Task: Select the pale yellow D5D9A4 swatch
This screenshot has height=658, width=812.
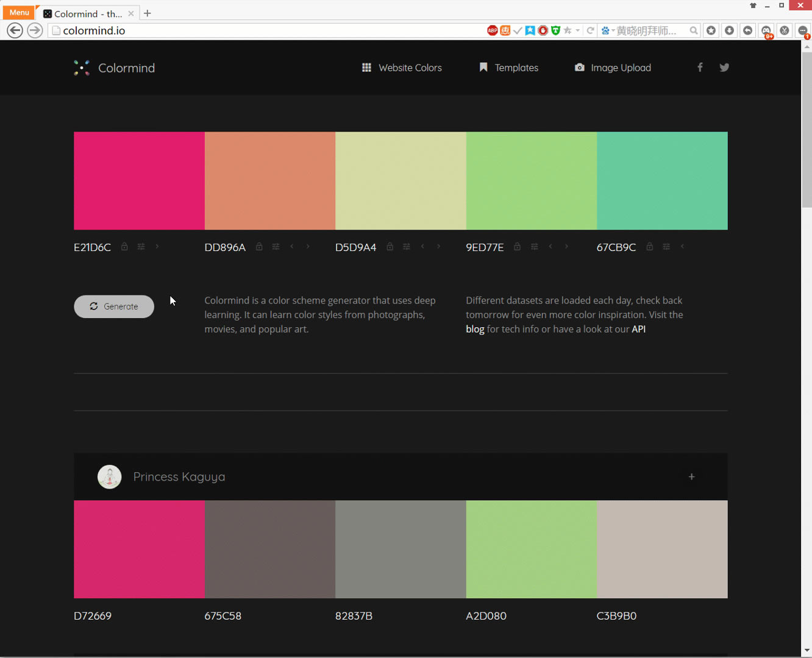Action: coord(401,181)
